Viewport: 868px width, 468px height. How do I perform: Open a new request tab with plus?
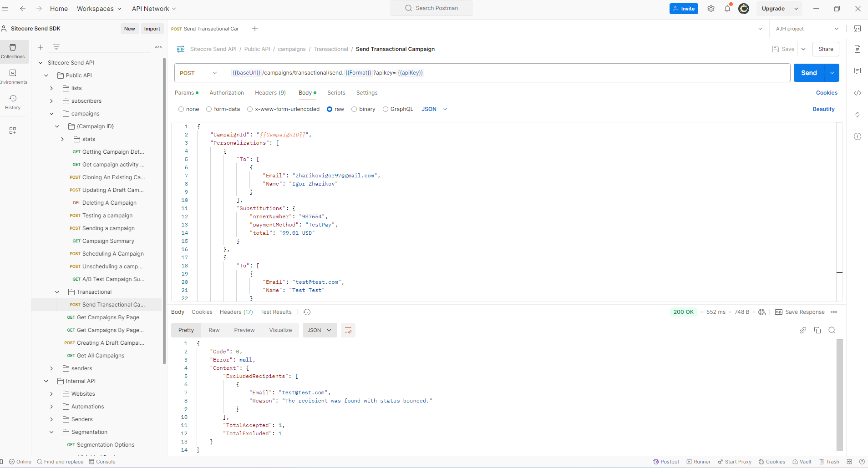click(x=255, y=29)
